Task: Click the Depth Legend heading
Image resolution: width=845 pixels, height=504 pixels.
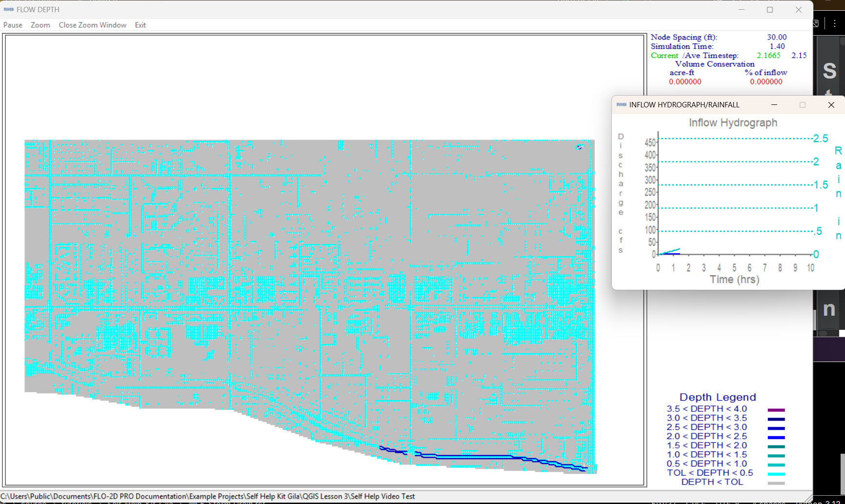Action: pyautogui.click(x=717, y=397)
